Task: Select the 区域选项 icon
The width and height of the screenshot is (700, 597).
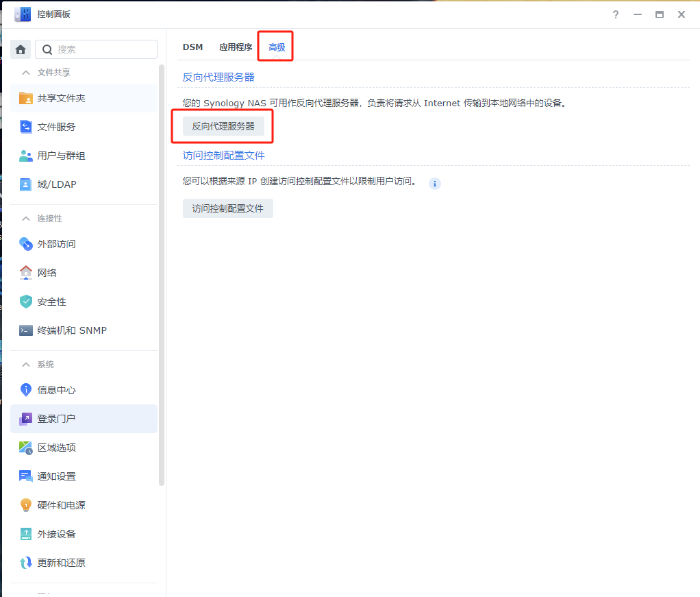Action: [26, 448]
